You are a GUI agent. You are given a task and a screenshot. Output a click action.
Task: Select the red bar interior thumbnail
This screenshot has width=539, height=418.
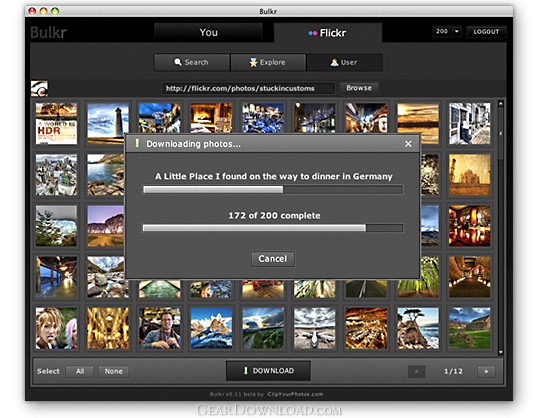pos(470,226)
